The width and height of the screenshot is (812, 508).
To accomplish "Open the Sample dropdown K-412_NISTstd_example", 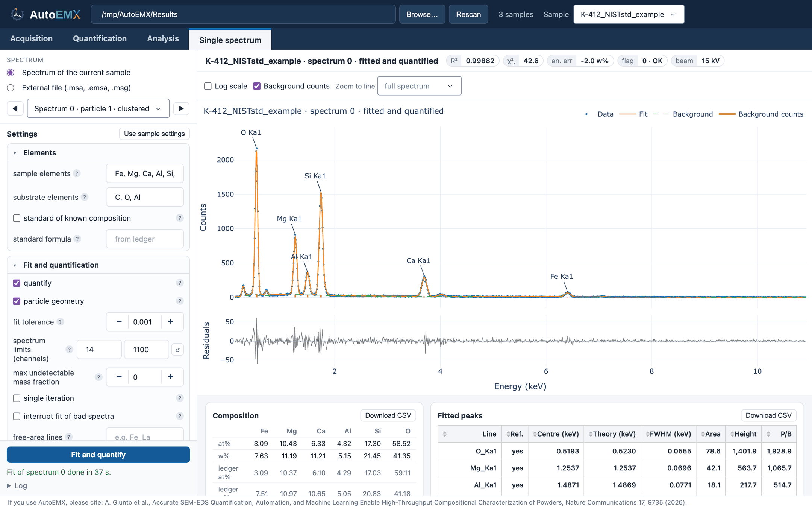I will (629, 14).
